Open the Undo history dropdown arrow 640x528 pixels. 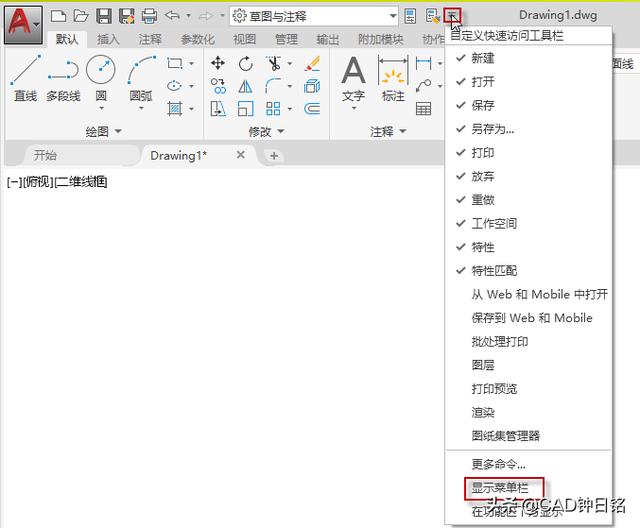(189, 16)
